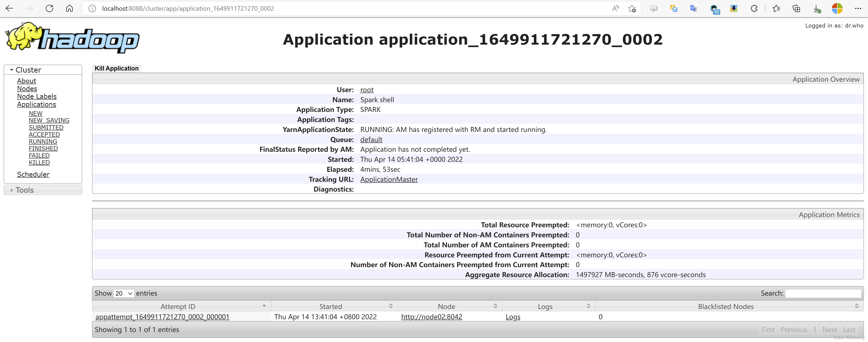This screenshot has width=868, height=342.
Task: Select the 'Spark shell' name value
Action: click(x=377, y=100)
